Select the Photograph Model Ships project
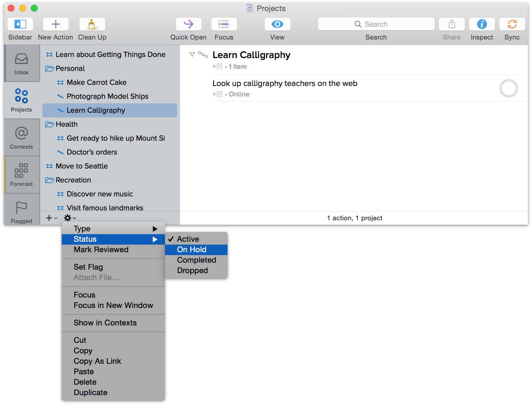This screenshot has width=532, height=405. pos(110,96)
